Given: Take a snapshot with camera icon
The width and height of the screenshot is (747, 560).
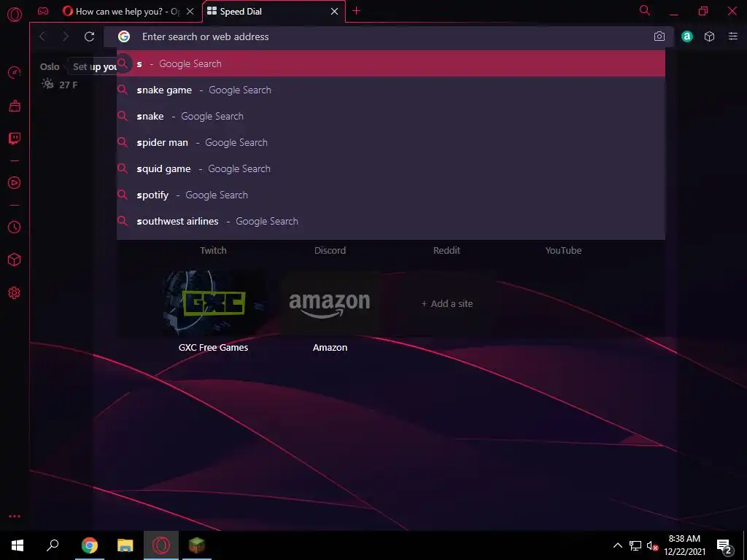Looking at the screenshot, I should click(x=659, y=36).
